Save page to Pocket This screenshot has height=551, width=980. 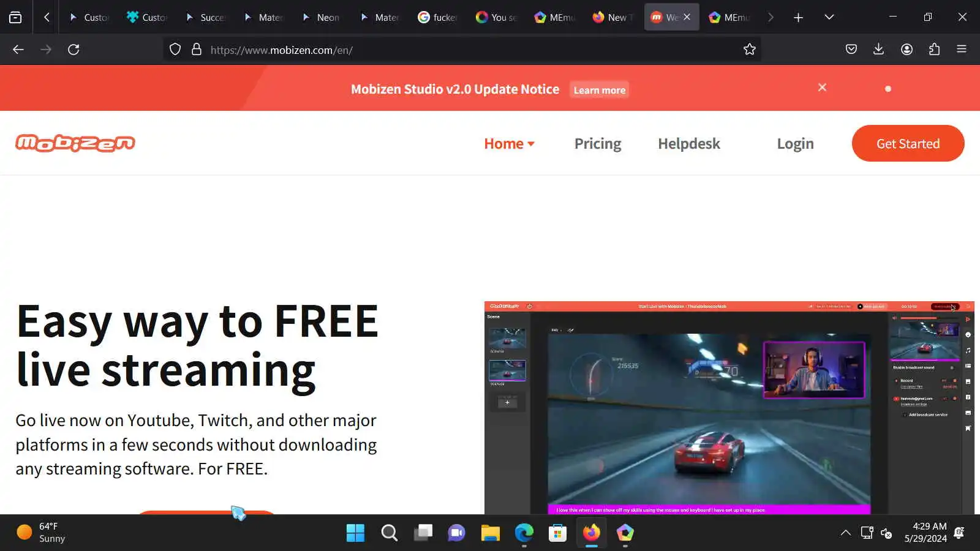click(x=851, y=50)
